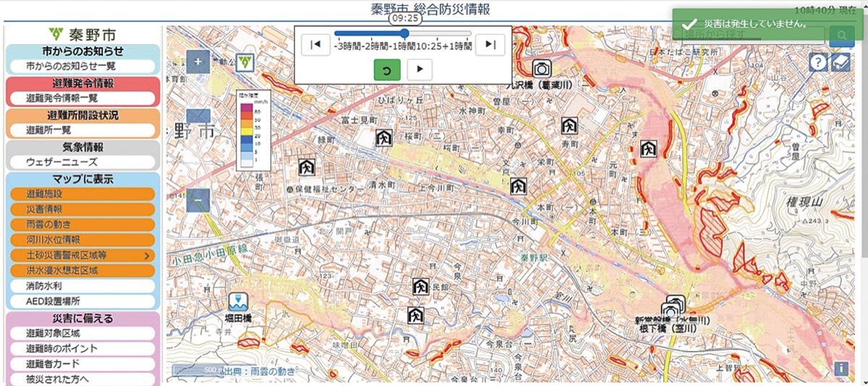Viewport: 868px width, 386px height.
Task: Turn off the 洪水浸水想定区域 layer
Action: pyautogui.click(x=82, y=270)
